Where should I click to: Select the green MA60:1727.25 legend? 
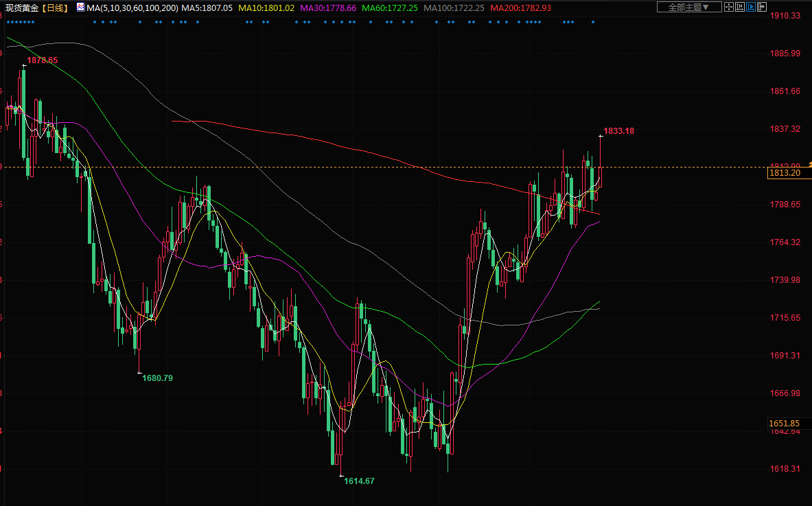tap(390, 8)
